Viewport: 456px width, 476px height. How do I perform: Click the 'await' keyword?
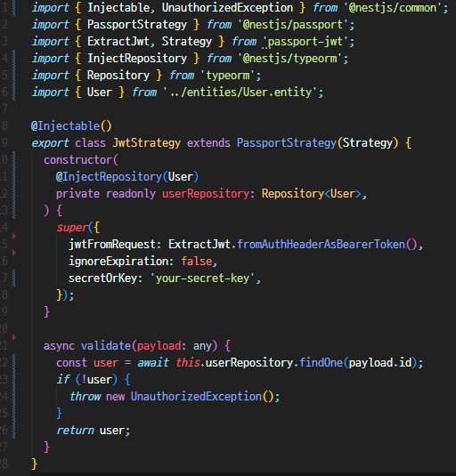[153, 363]
